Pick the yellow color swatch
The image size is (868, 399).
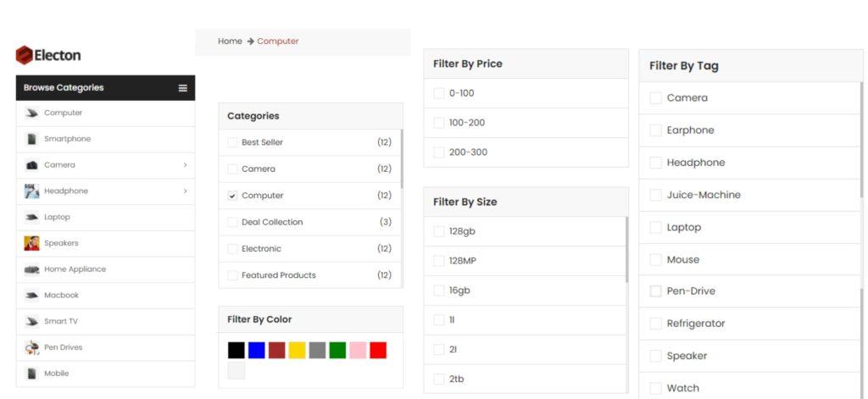pyautogui.click(x=297, y=350)
